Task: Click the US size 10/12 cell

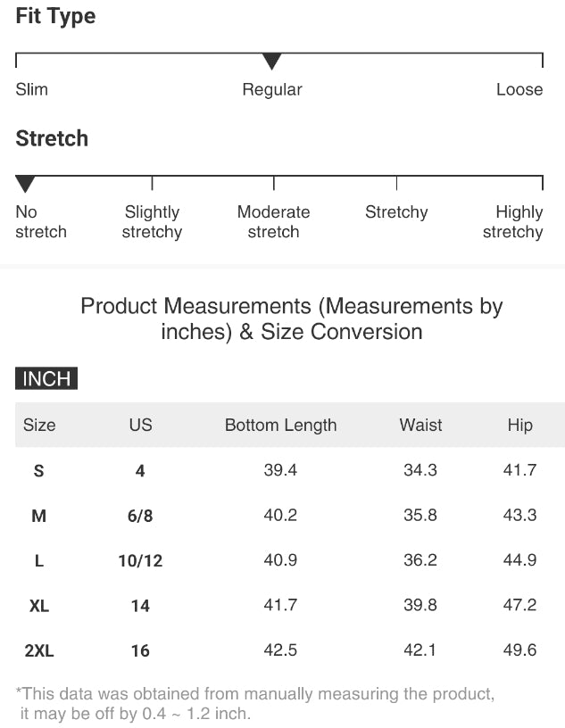Action: tap(140, 561)
